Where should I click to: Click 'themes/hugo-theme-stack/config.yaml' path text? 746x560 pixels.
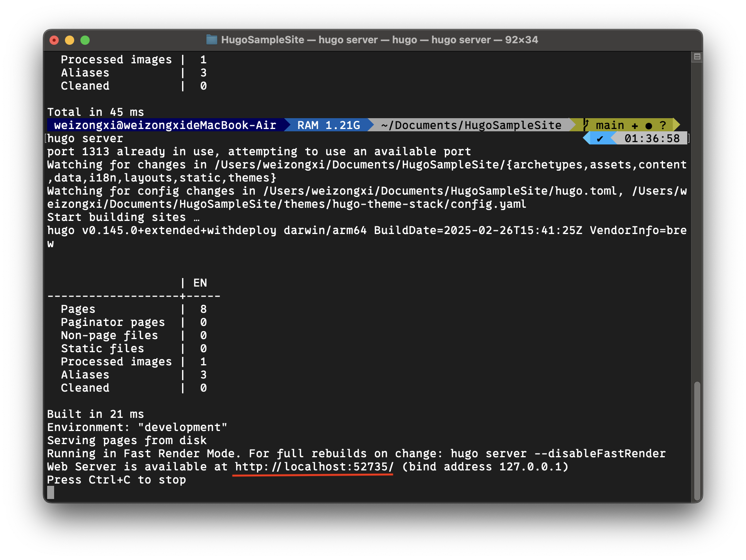(x=405, y=204)
